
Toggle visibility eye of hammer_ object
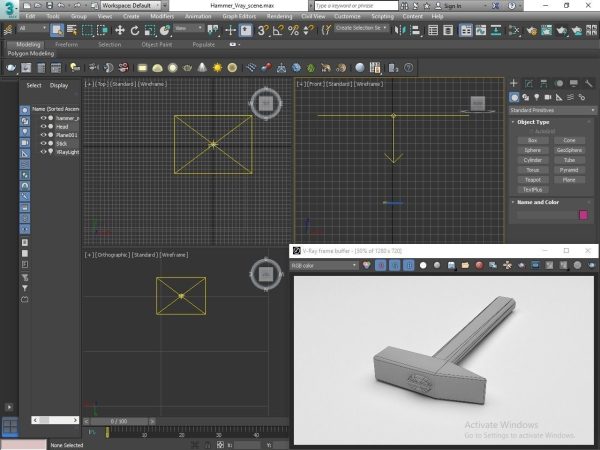[x=43, y=118]
